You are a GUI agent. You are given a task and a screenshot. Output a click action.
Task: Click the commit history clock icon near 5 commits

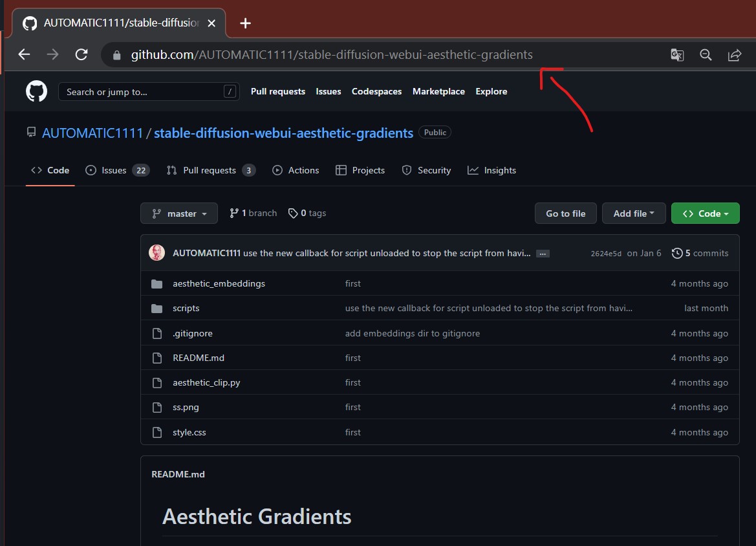pos(678,253)
